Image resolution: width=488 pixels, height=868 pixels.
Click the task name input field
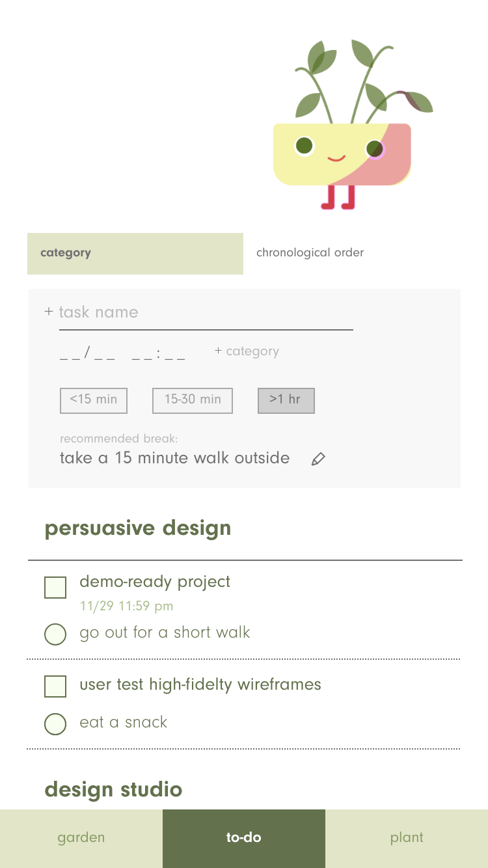[x=206, y=313]
